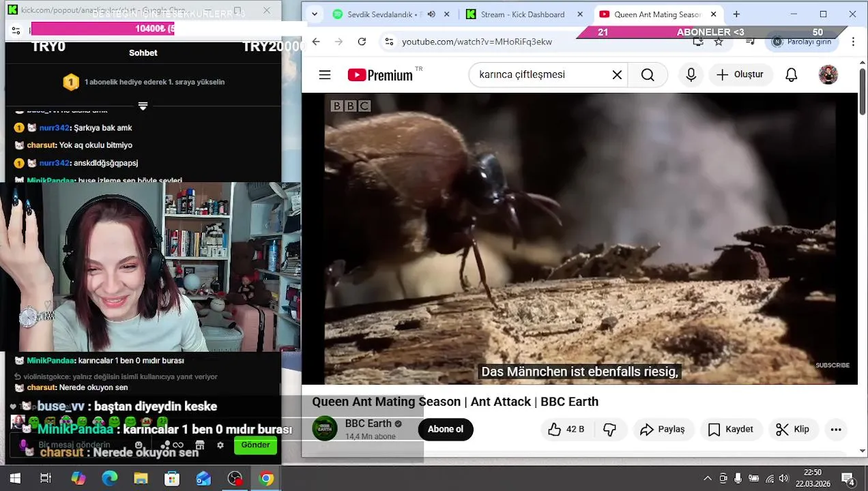Open Kick chat settings gear

[220, 445]
